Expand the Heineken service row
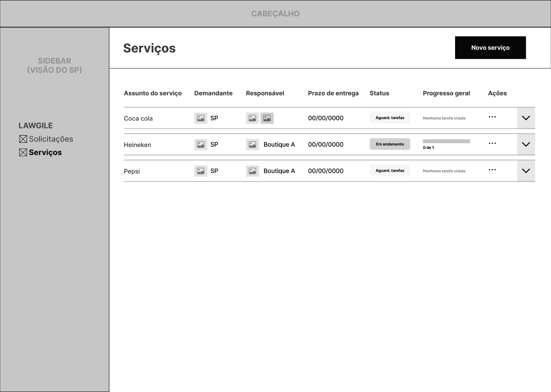The image size is (551, 392). tap(526, 144)
